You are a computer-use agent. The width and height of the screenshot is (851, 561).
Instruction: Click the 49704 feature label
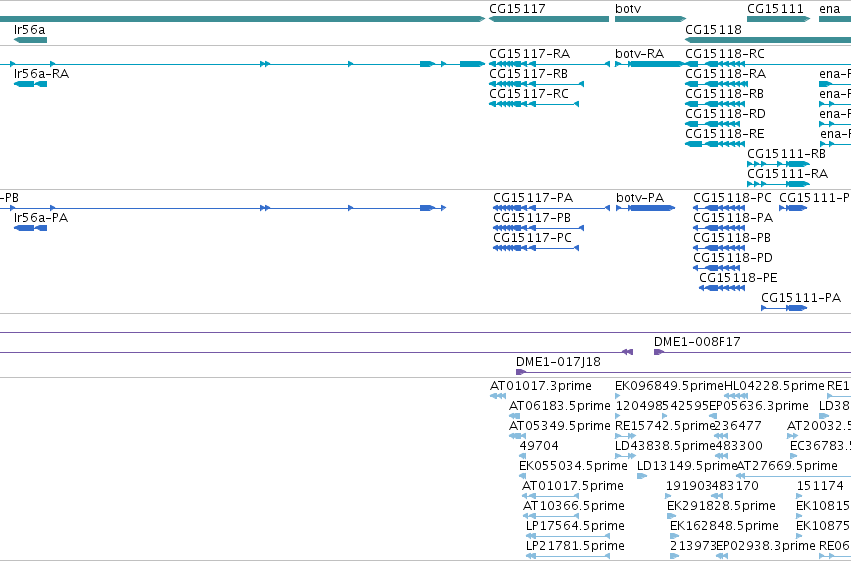coord(539,446)
